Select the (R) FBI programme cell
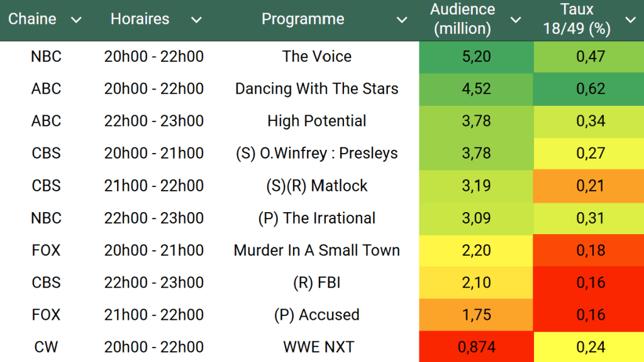Viewport: 644px width, 362px height. coord(316,283)
